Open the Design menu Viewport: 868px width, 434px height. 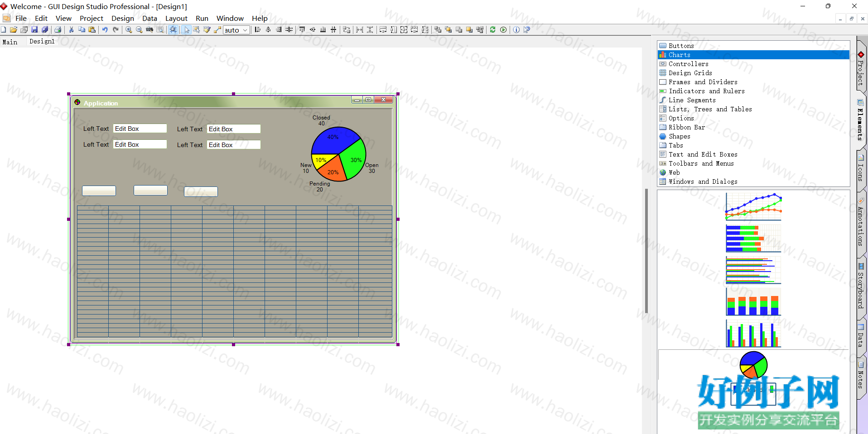[123, 18]
